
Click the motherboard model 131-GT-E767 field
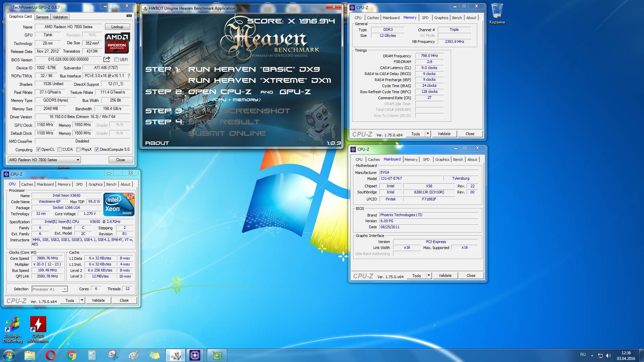[x=411, y=179]
